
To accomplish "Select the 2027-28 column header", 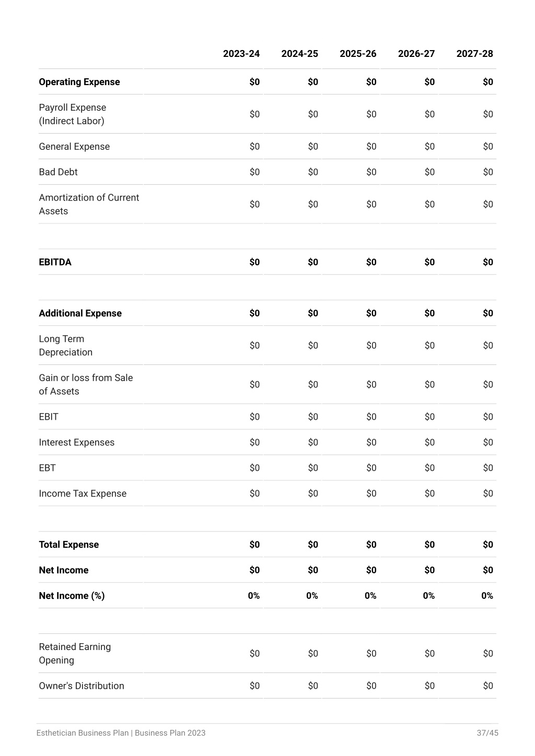I will click(x=474, y=54).
